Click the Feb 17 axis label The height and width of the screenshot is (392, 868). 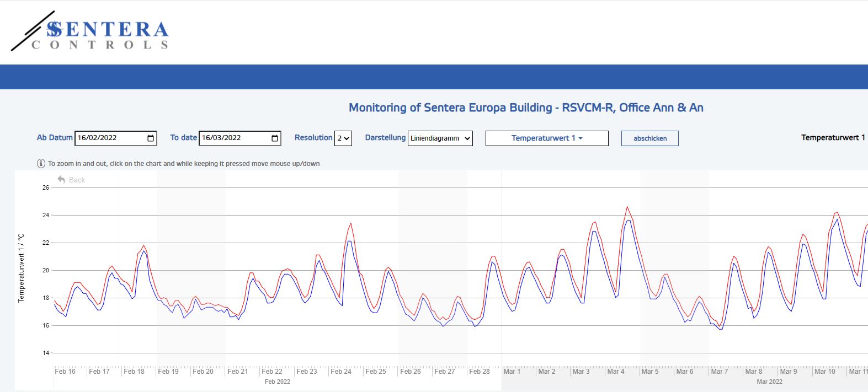(x=99, y=372)
